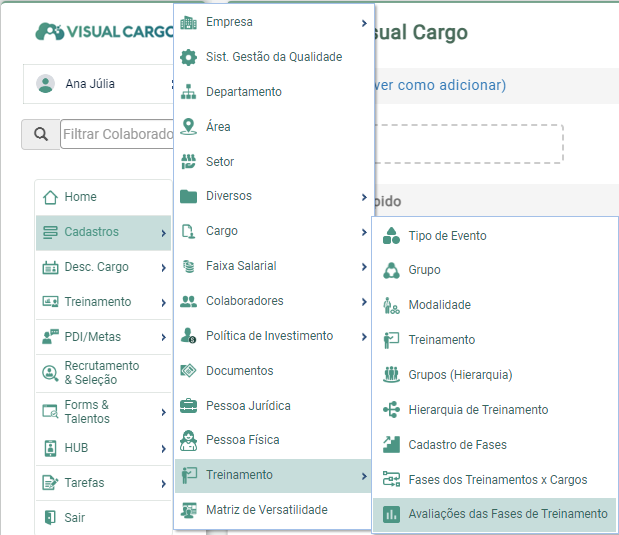Image resolution: width=619 pixels, height=535 pixels.
Task: Expand the Empresa submenu arrow
Action: coord(364,23)
